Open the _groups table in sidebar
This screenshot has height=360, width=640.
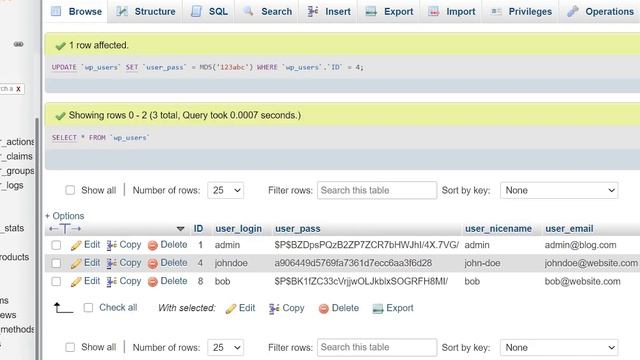[17, 171]
